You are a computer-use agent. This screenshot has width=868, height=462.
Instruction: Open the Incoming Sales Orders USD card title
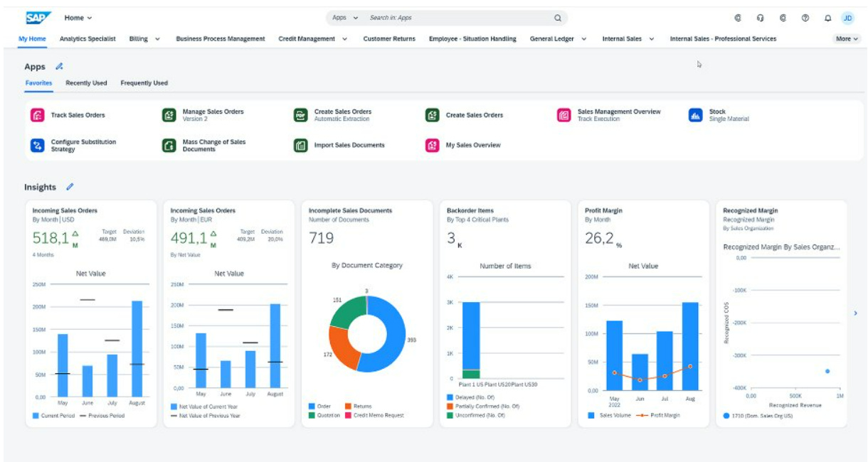point(65,211)
